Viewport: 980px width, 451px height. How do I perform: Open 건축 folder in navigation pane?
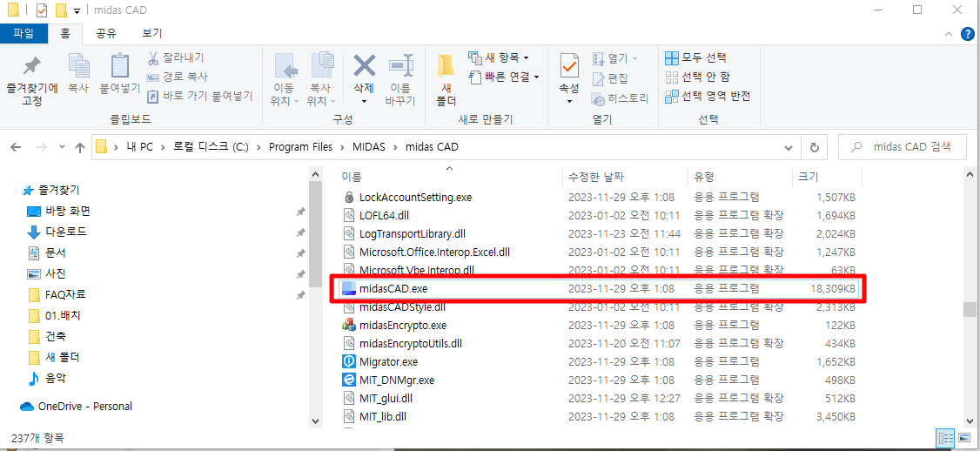47,337
